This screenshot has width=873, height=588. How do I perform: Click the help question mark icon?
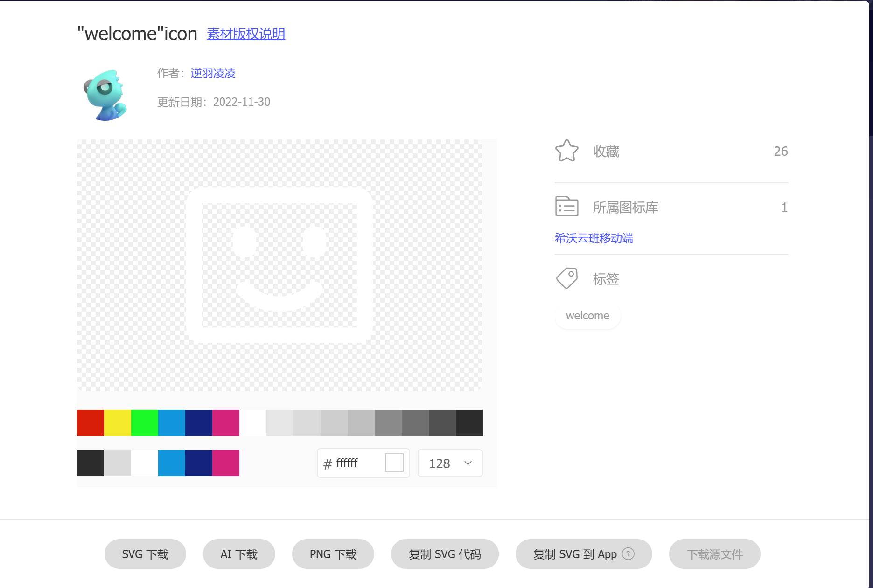[x=629, y=553]
